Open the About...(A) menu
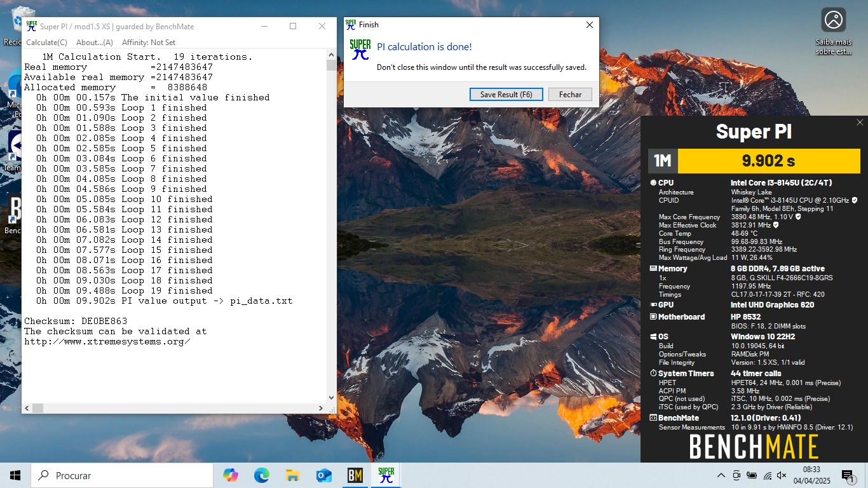Viewport: 868px width, 488px height. (x=94, y=43)
